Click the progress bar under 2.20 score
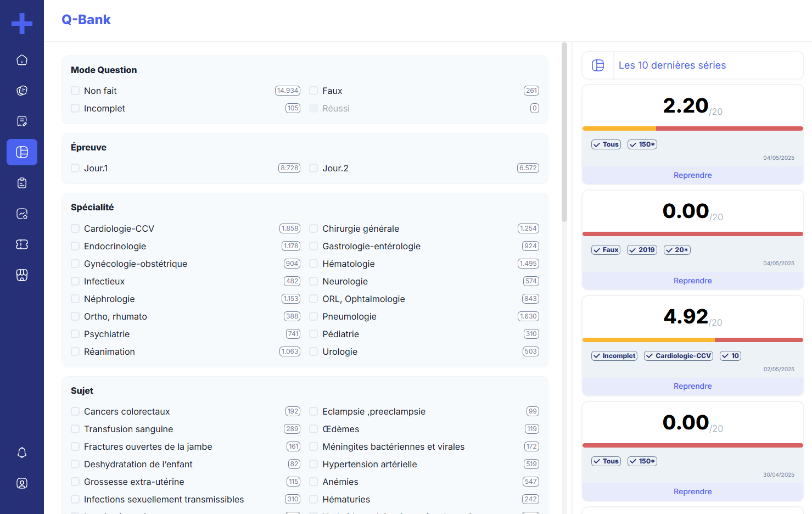812x514 pixels. [692, 128]
